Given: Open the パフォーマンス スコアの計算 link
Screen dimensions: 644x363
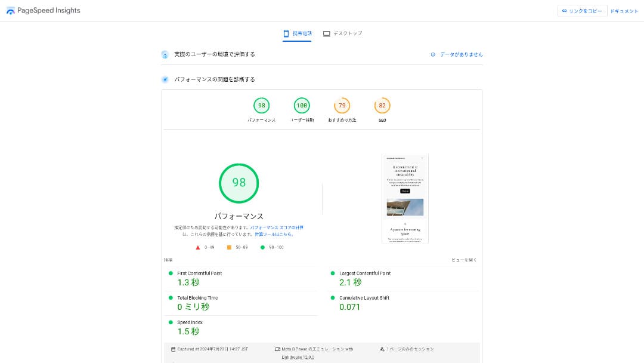Looking at the screenshot, I should [277, 227].
